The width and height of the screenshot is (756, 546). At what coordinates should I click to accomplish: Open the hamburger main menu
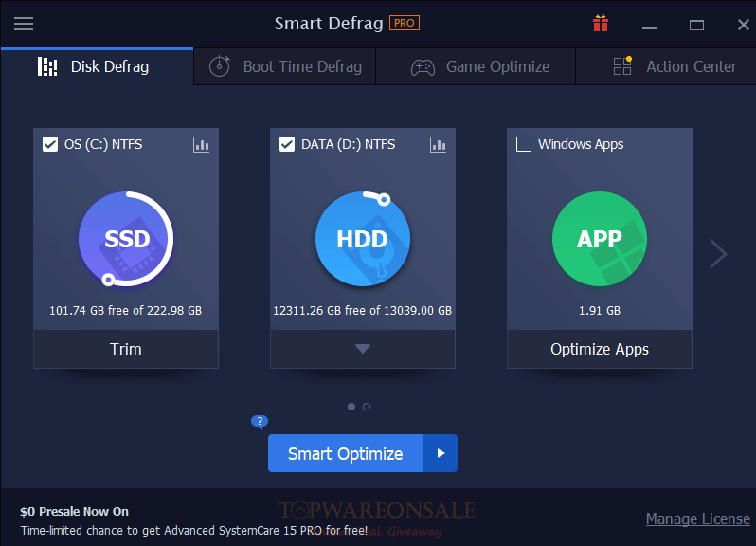[x=23, y=24]
